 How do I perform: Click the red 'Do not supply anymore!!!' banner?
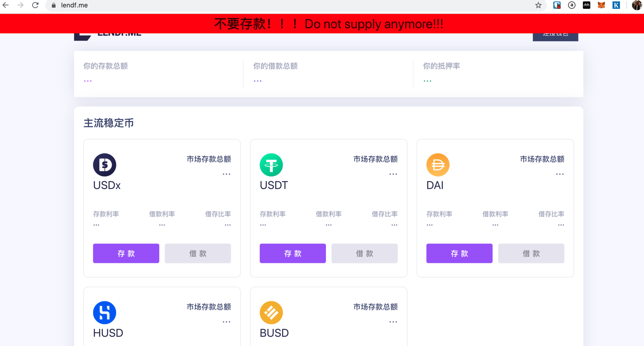[x=322, y=23]
